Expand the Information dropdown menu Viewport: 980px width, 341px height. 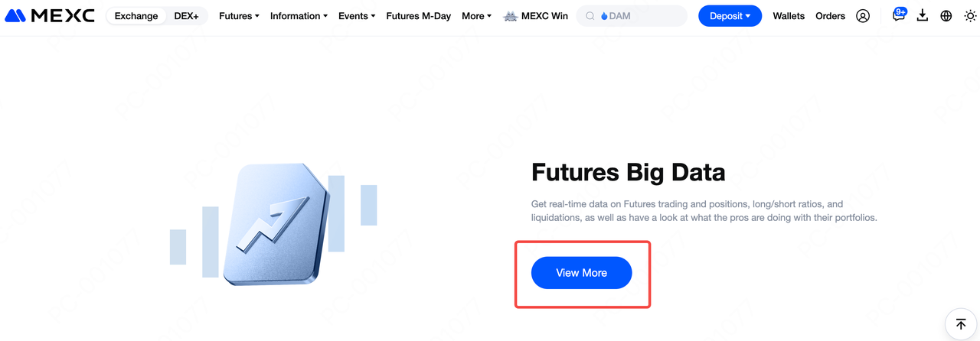pos(299,16)
